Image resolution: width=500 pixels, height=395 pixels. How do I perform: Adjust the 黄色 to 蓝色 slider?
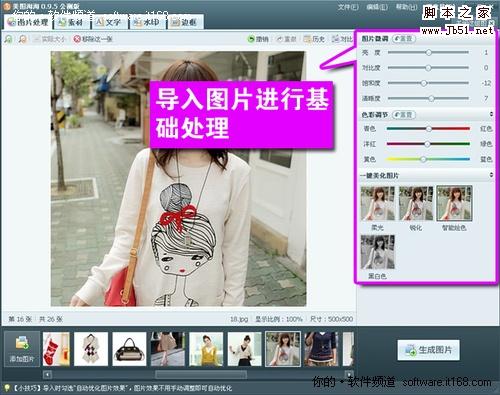pos(428,159)
